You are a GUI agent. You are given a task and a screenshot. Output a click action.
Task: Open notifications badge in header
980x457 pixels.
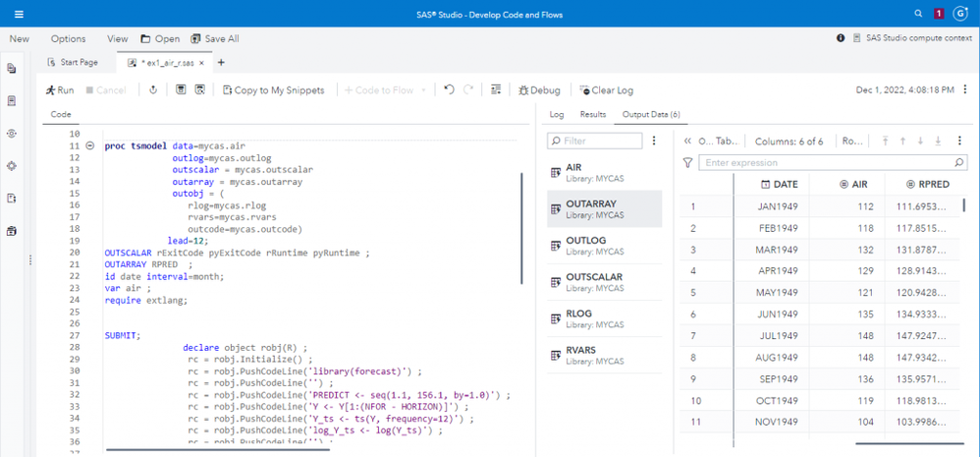939,14
